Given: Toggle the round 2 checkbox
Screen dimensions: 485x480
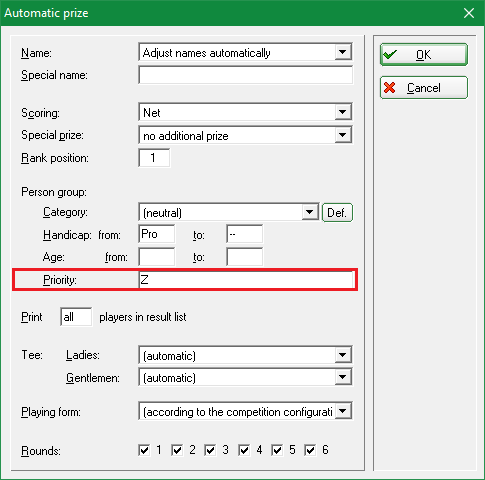Looking at the screenshot, I should 177,450.
